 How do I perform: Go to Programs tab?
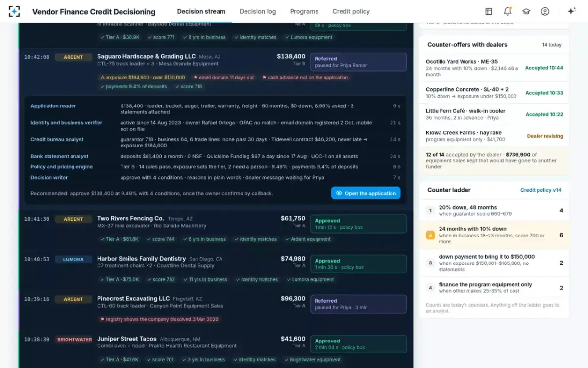(x=304, y=11)
